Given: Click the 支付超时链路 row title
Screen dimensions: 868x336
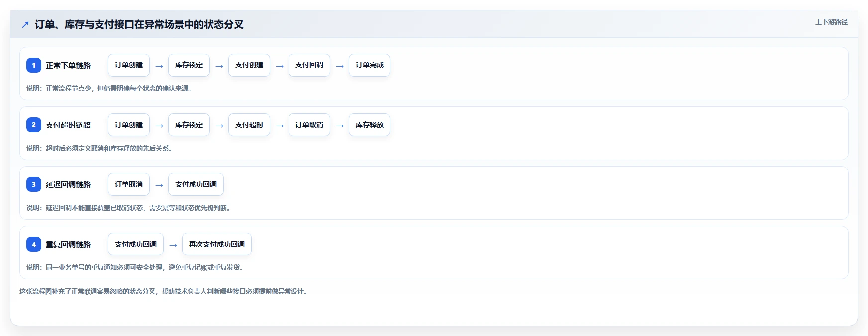Looking at the screenshot, I should click(x=68, y=125).
